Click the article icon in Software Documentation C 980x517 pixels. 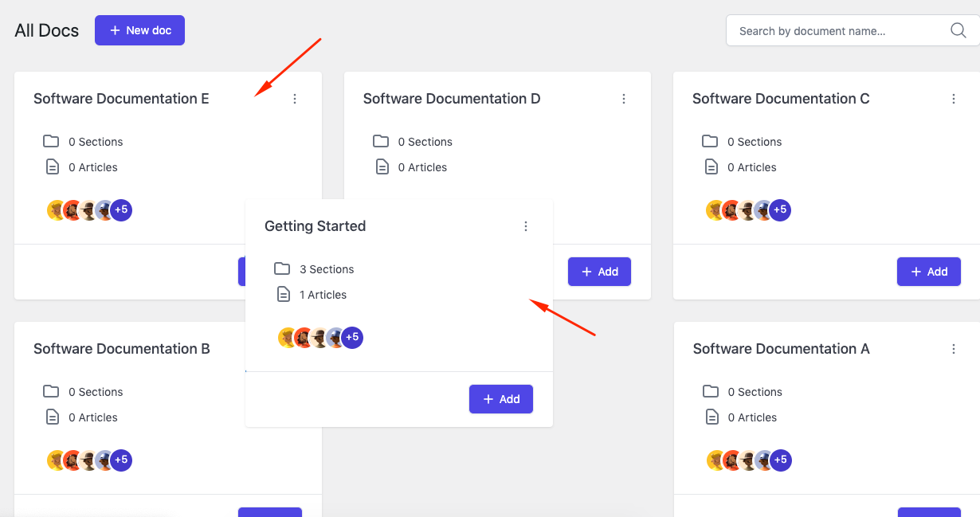tap(711, 167)
